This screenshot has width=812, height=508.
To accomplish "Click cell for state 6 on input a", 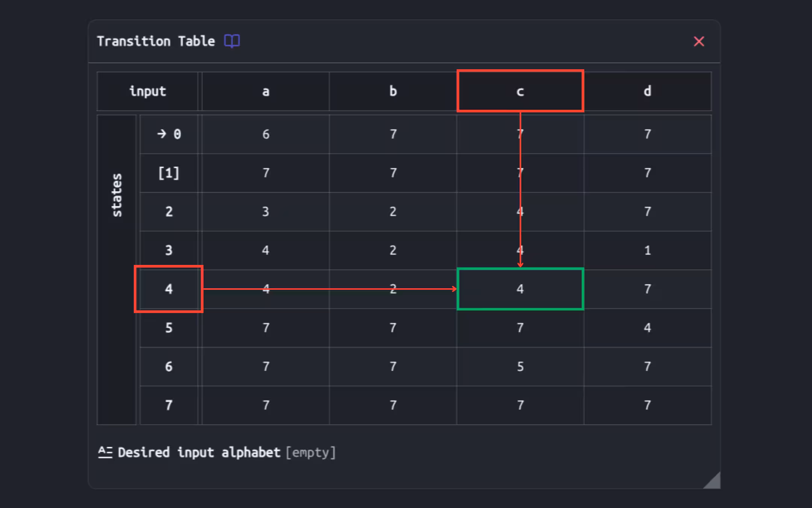I will (265, 367).
